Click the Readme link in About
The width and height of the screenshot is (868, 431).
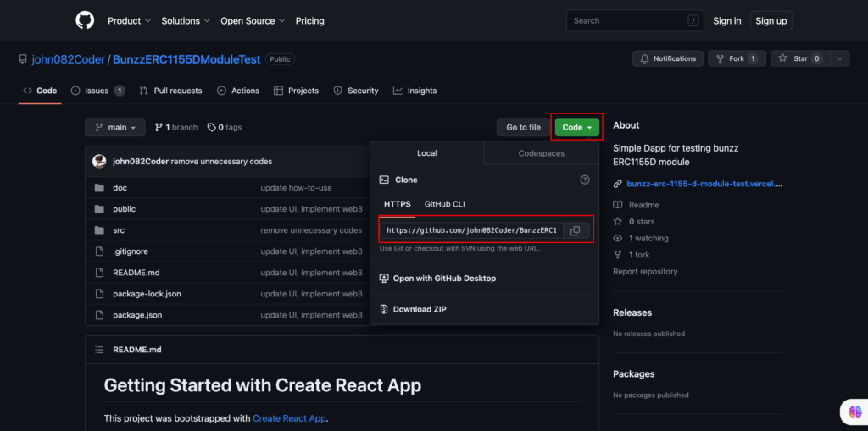coord(637,205)
